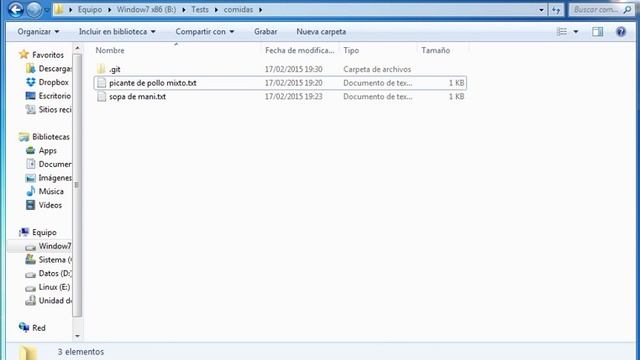Toggle the preview pane icon

(x=598, y=31)
